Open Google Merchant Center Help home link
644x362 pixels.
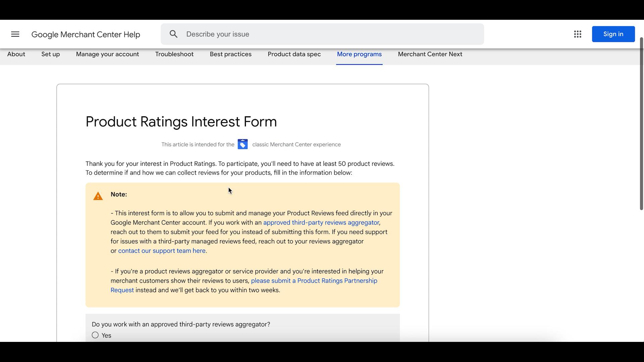(x=86, y=35)
